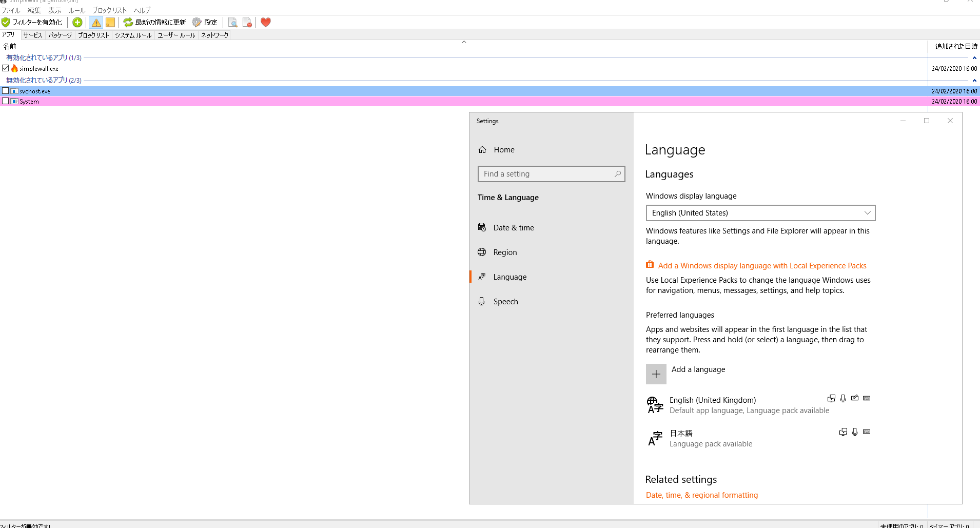The image size is (980, 528).
Task: Switch to the ブロックリスト tab
Action: (x=93, y=35)
